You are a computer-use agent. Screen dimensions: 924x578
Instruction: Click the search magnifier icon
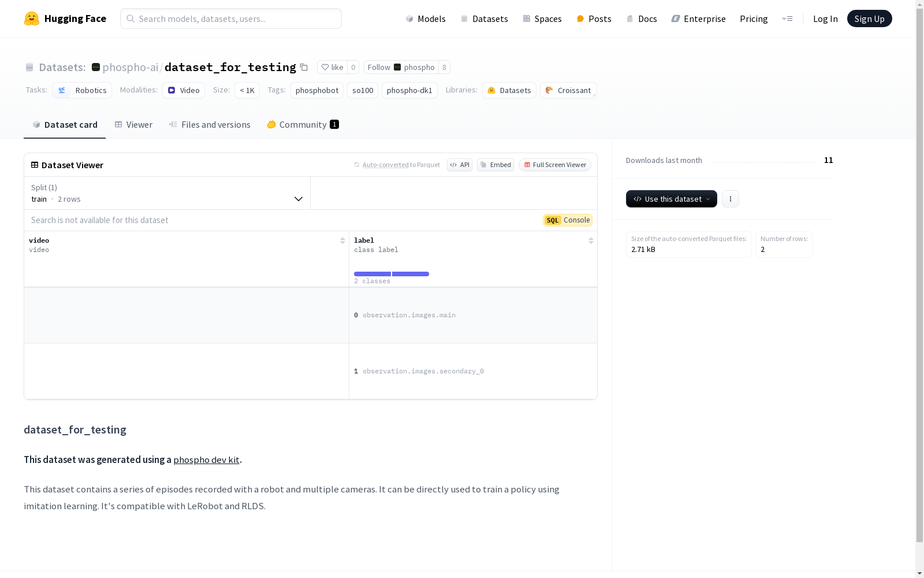[131, 18]
